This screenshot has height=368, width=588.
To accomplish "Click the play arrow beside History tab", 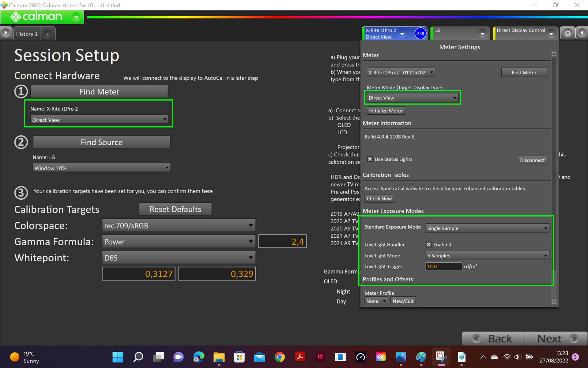I will 6,33.
